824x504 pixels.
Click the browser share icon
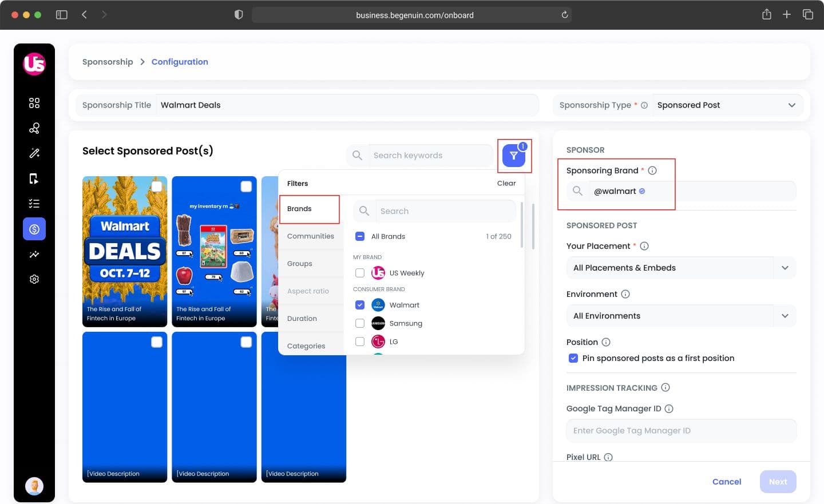[x=767, y=14]
